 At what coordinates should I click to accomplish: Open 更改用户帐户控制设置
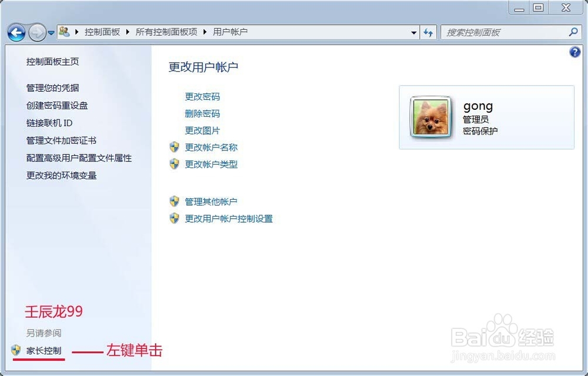click(229, 219)
